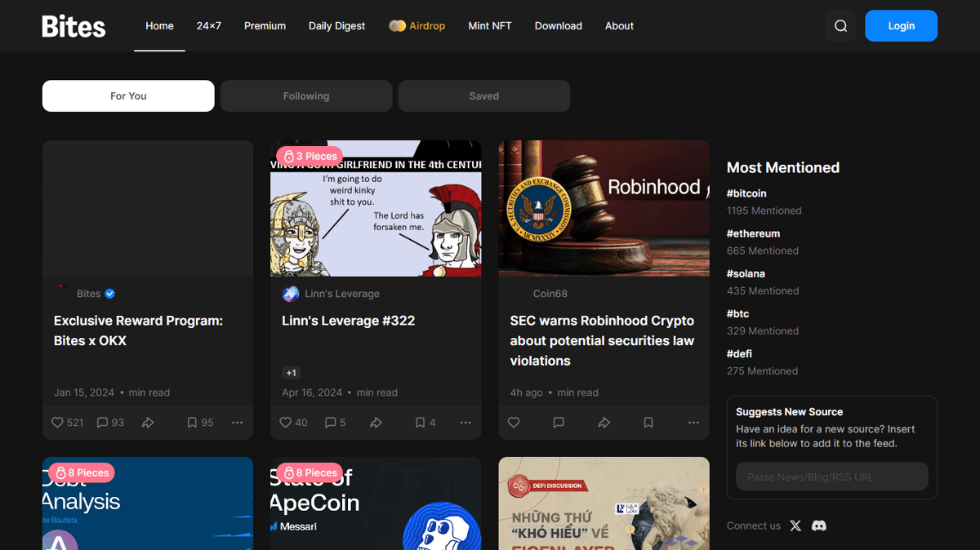Share the SEC warns Robinhood article
This screenshot has width=980, height=550.
[604, 423]
